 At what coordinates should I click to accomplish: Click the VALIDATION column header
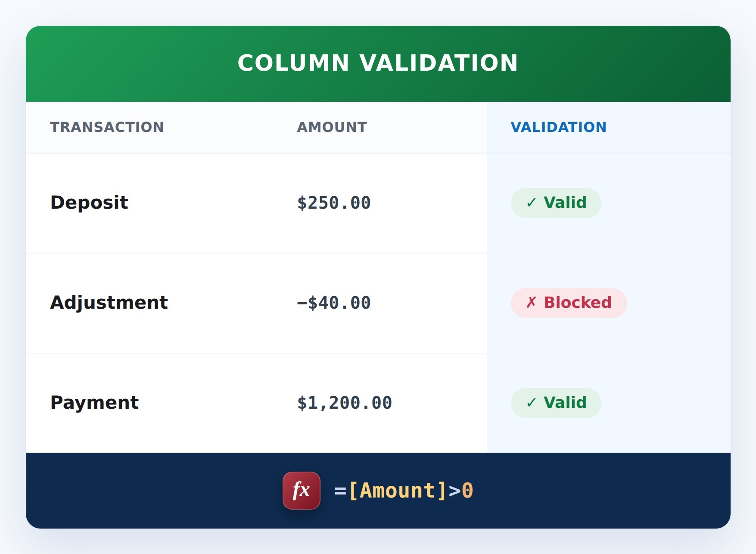coord(558,127)
